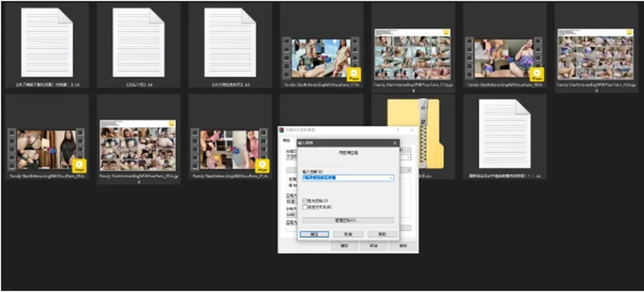This screenshot has width=644, height=292.
Task: Enable the show password checkbox
Action: 305,200
